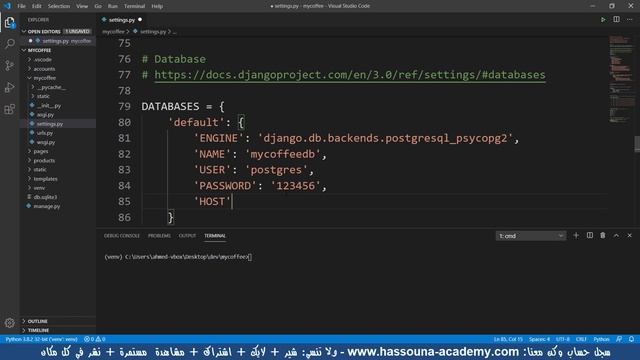
Task: Open the File menu
Action: 21,6
